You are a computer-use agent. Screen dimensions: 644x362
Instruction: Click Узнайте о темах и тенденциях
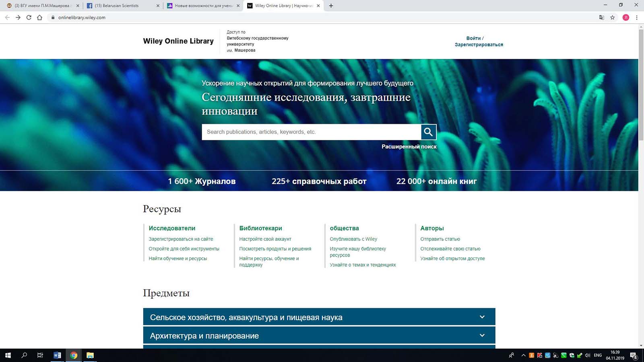tap(363, 265)
